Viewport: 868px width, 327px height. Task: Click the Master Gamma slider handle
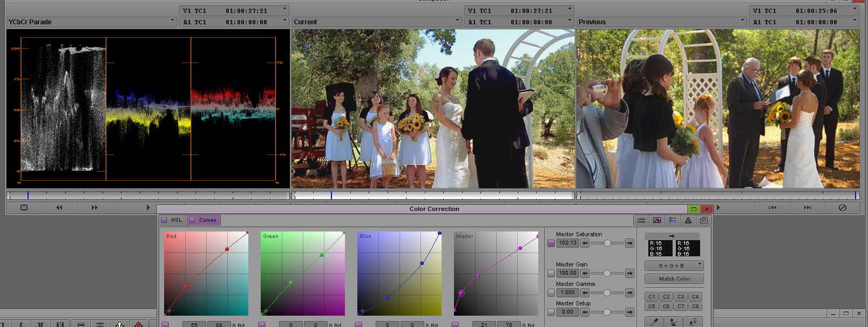(x=607, y=292)
